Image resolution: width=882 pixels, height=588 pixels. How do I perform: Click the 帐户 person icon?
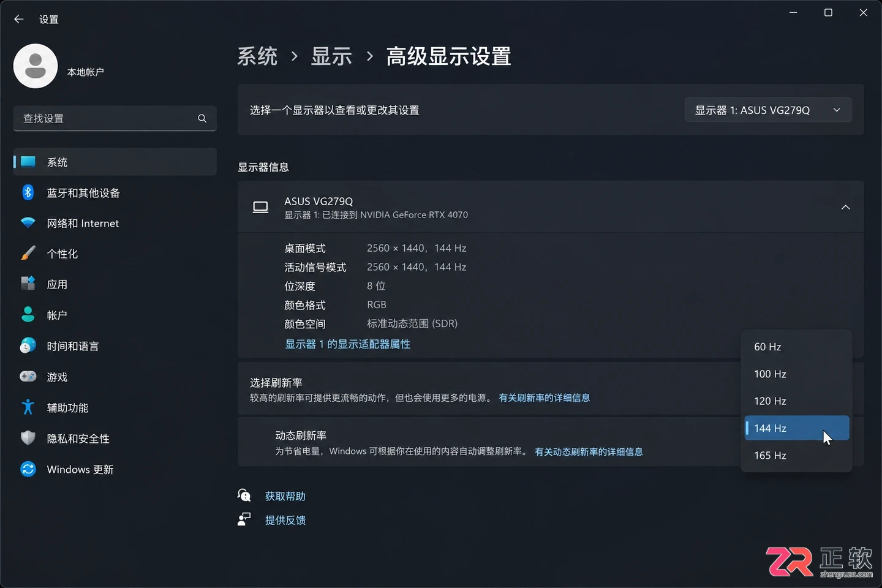coord(28,315)
